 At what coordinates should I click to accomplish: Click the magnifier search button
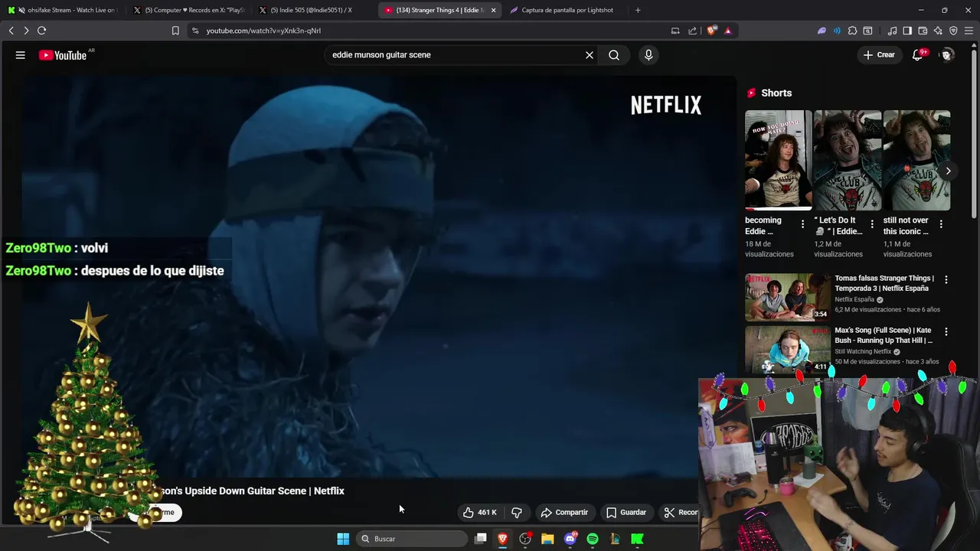tap(614, 55)
